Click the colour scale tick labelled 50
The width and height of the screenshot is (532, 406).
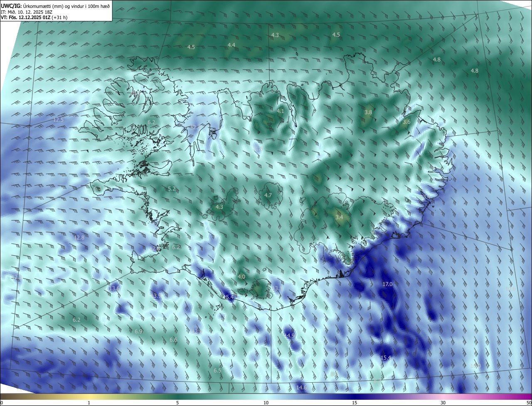click(x=529, y=403)
